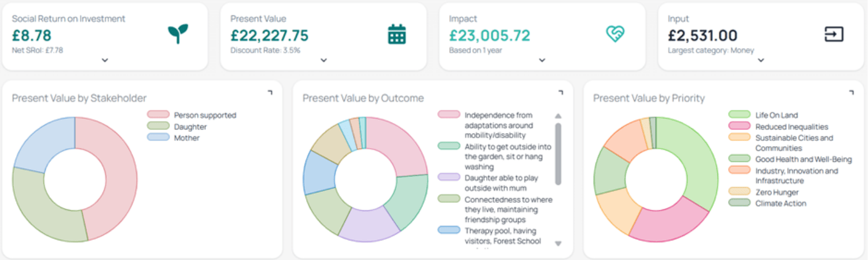Click the outcome legend scrollbar thumb
The height and width of the screenshot is (260, 868).
(x=558, y=154)
